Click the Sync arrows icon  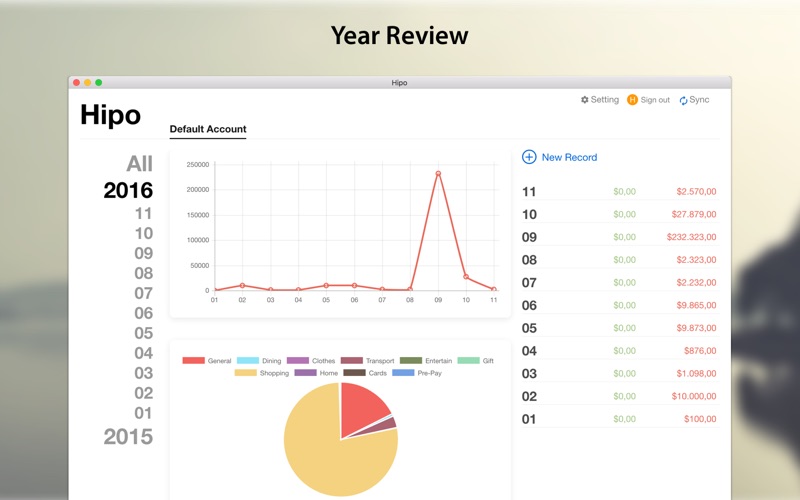pos(683,101)
